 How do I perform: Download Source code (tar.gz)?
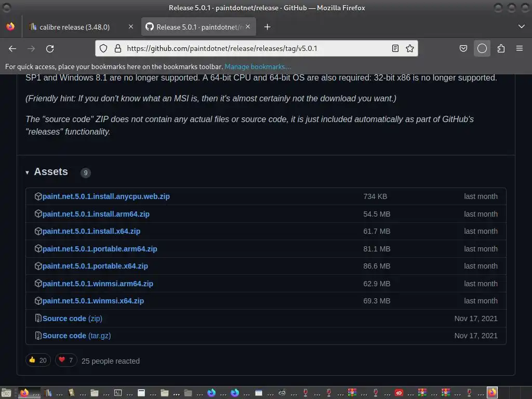[x=77, y=336]
